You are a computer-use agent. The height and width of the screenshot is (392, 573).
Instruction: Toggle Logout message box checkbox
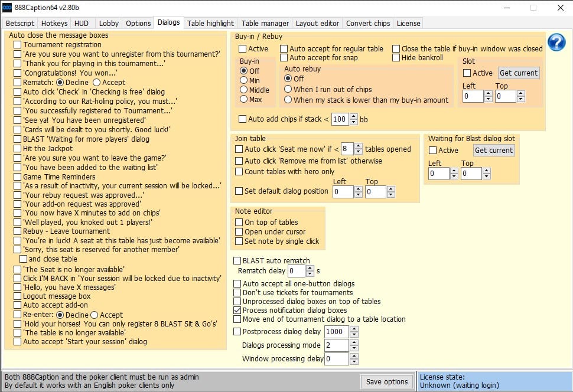pyautogui.click(x=17, y=296)
